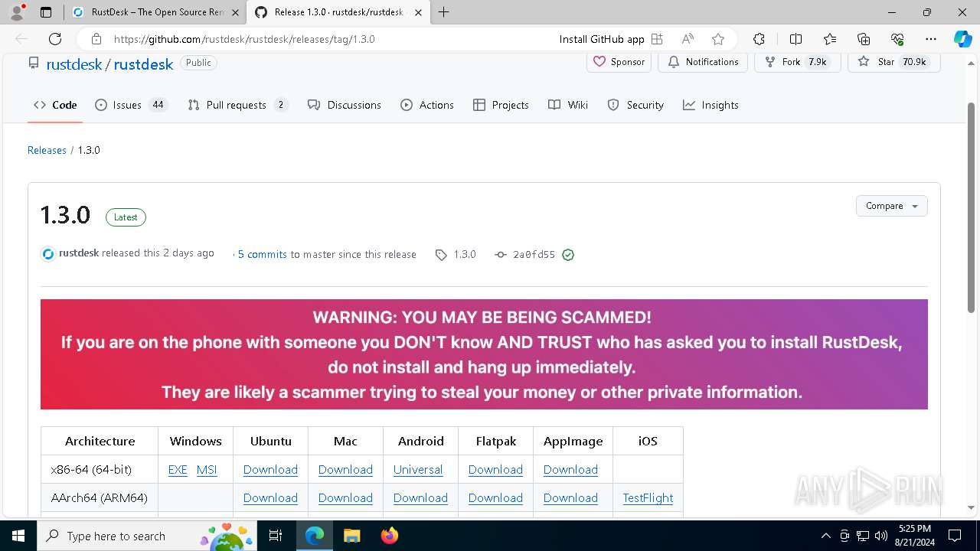Image resolution: width=980 pixels, height=551 pixels.
Task: Close the RustDesk Open Source tab
Action: 235,12
